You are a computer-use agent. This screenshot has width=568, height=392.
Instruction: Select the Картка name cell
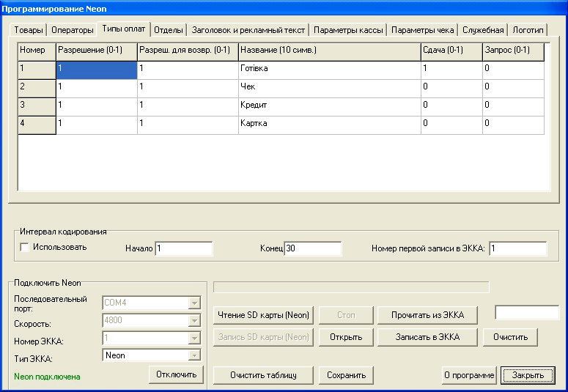[330, 125]
